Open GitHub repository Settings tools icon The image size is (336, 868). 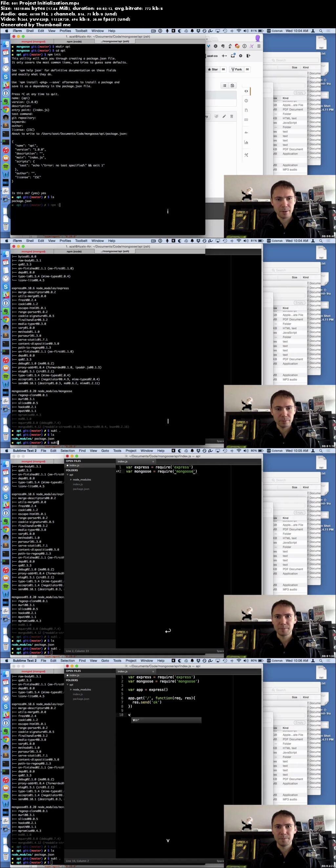pyautogui.click(x=246, y=155)
